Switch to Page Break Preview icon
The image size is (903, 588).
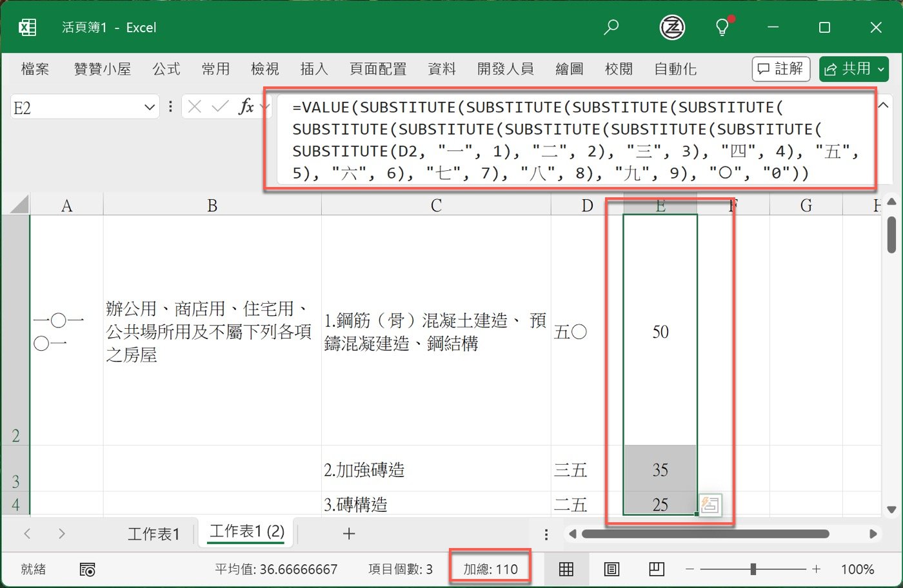pos(657,569)
